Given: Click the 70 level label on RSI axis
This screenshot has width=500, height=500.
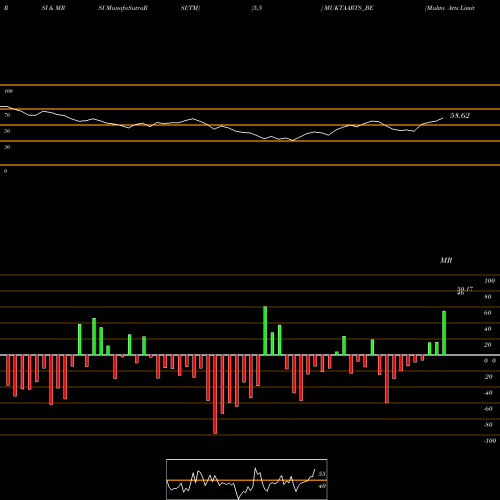Looking at the screenshot, I should point(7,115).
